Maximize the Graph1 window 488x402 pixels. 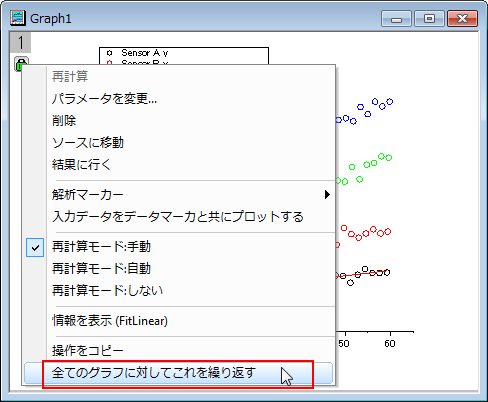[429, 18]
